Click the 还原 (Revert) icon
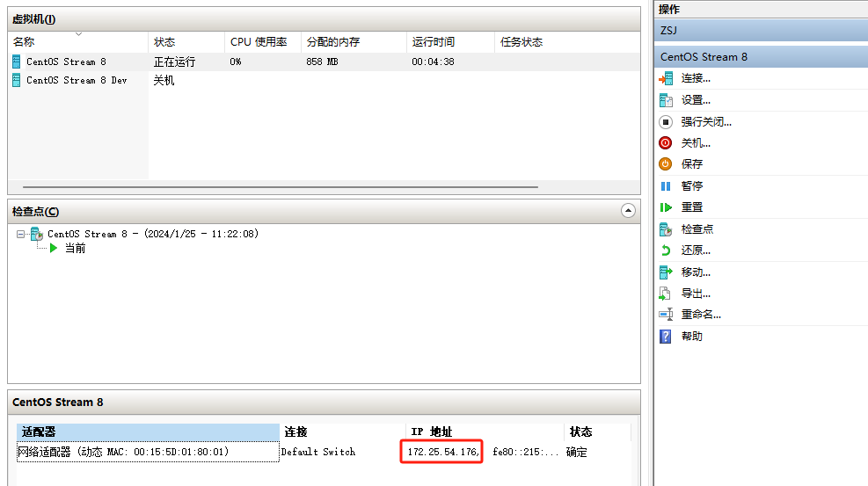Image resolution: width=868 pixels, height=486 pixels. pos(666,250)
